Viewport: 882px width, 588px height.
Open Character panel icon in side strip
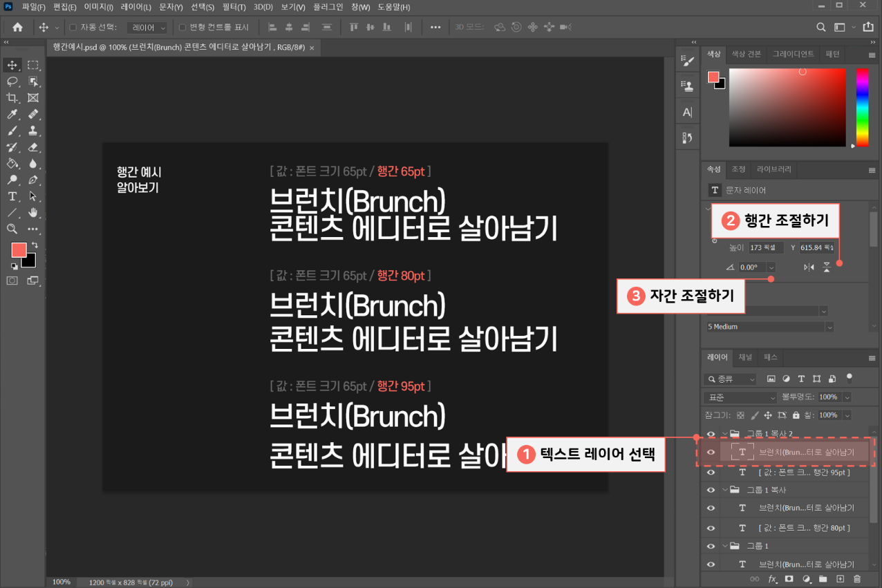tap(687, 112)
